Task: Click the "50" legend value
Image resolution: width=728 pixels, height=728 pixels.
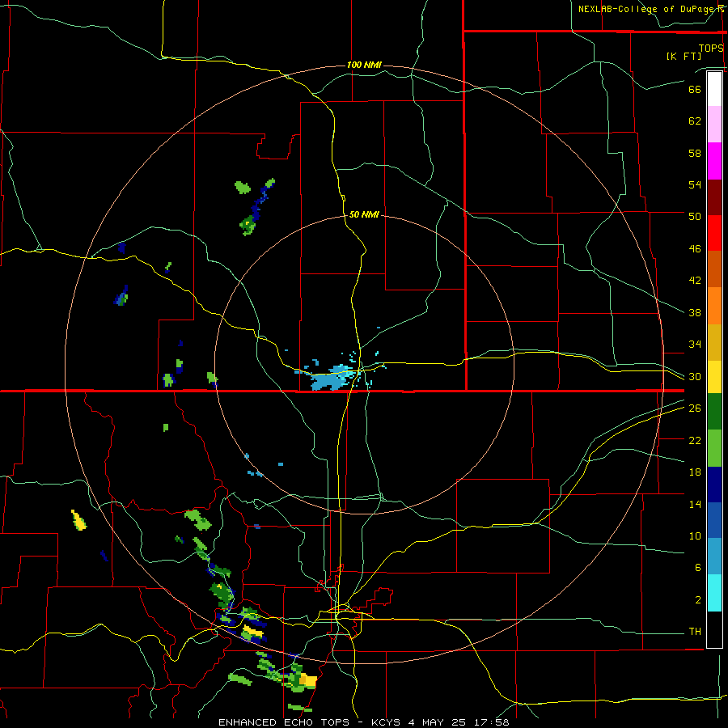Action: pos(695,216)
